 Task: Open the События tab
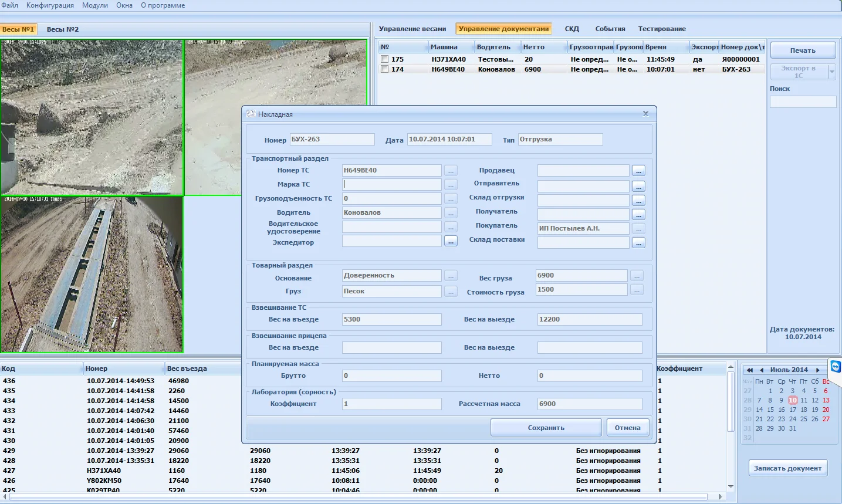610,29
